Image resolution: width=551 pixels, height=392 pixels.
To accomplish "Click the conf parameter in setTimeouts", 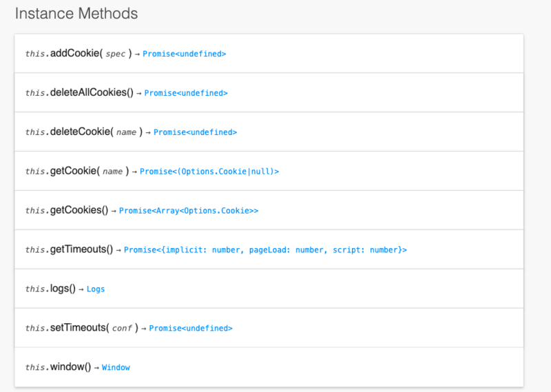I will (122, 329).
